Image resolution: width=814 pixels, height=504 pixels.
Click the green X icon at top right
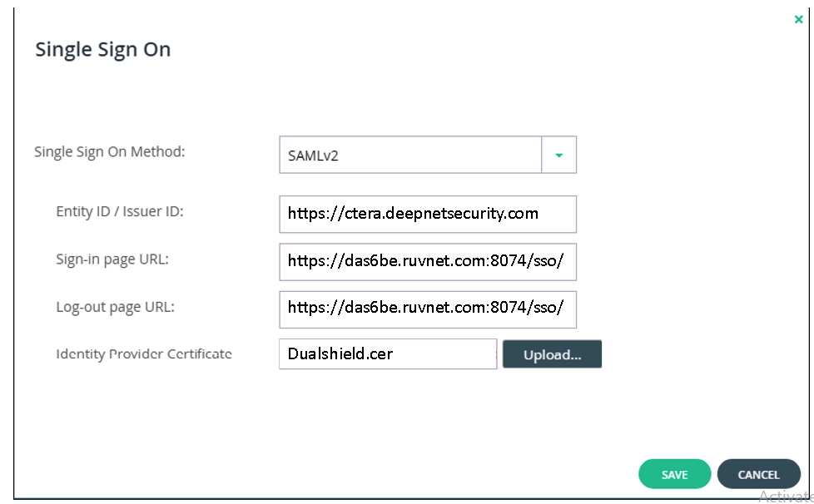point(798,19)
